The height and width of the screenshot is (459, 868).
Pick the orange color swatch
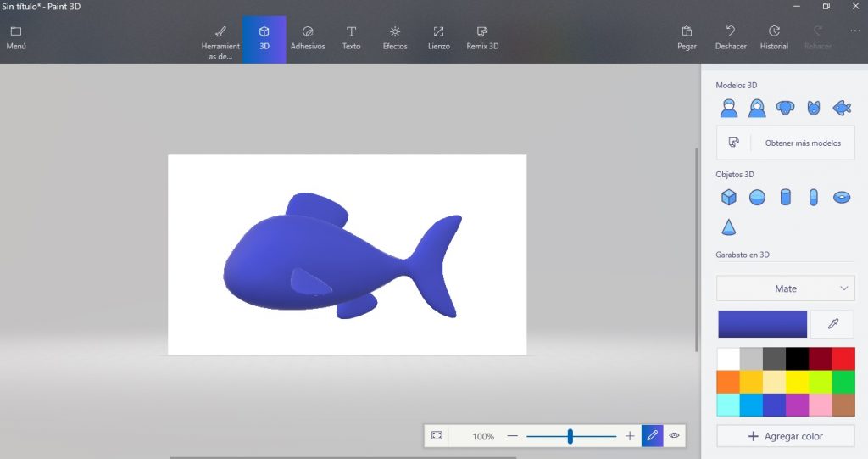(728, 382)
